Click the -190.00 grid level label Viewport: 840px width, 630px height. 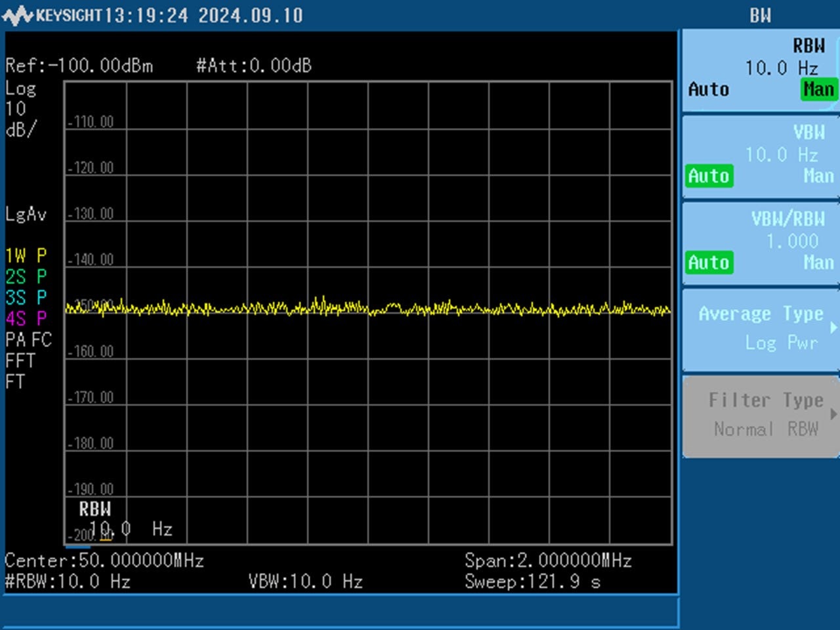[x=91, y=490]
